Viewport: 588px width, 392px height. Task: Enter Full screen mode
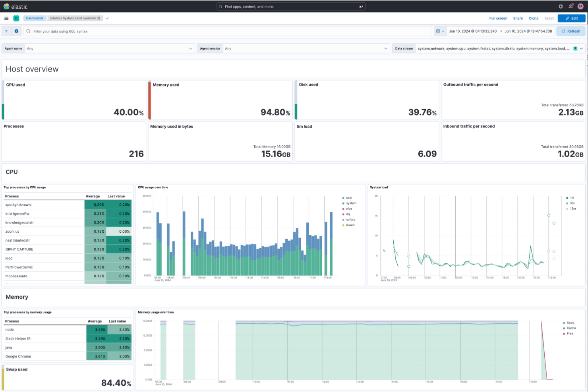point(498,18)
